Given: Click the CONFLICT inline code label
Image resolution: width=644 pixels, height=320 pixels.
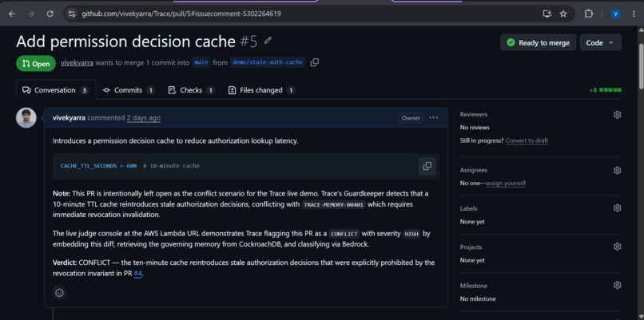Looking at the screenshot, I should pyautogui.click(x=344, y=234).
